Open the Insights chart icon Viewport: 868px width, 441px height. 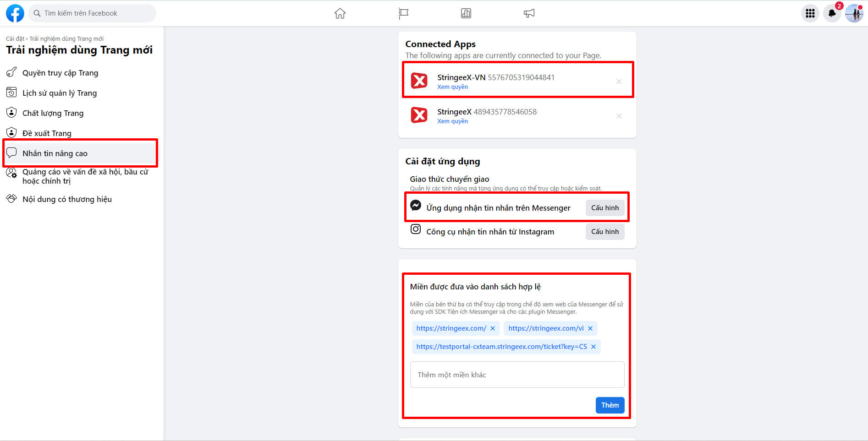pos(466,13)
